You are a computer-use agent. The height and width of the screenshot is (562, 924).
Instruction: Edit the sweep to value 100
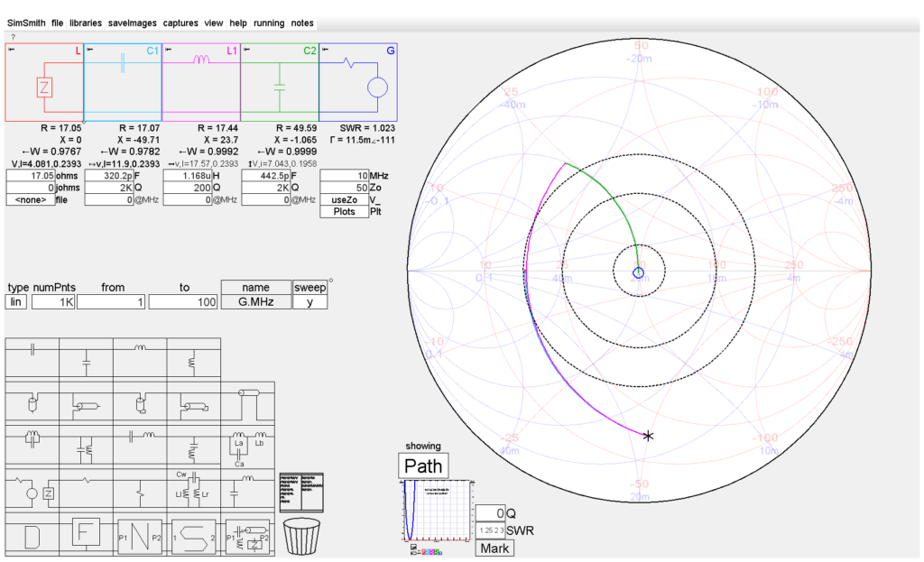click(183, 301)
